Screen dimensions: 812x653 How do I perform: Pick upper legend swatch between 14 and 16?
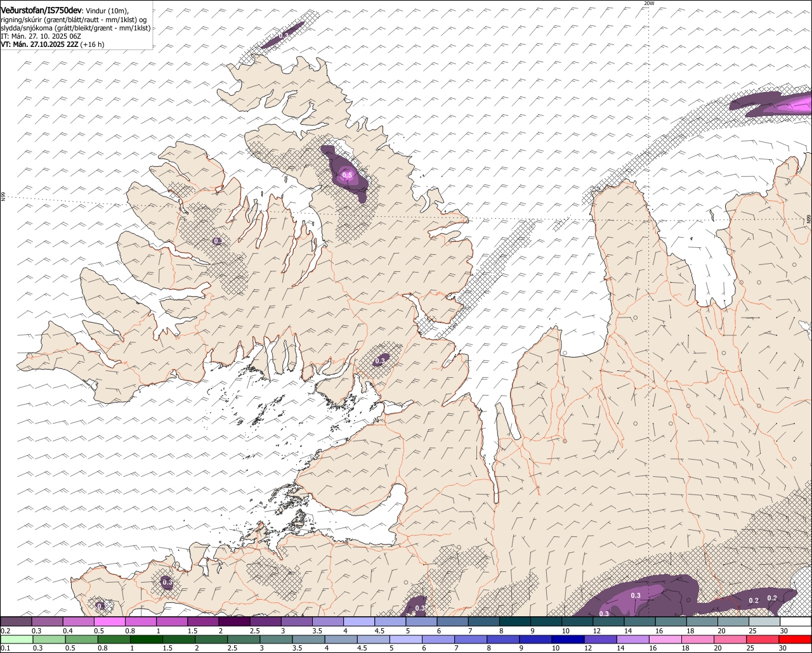pos(639,621)
